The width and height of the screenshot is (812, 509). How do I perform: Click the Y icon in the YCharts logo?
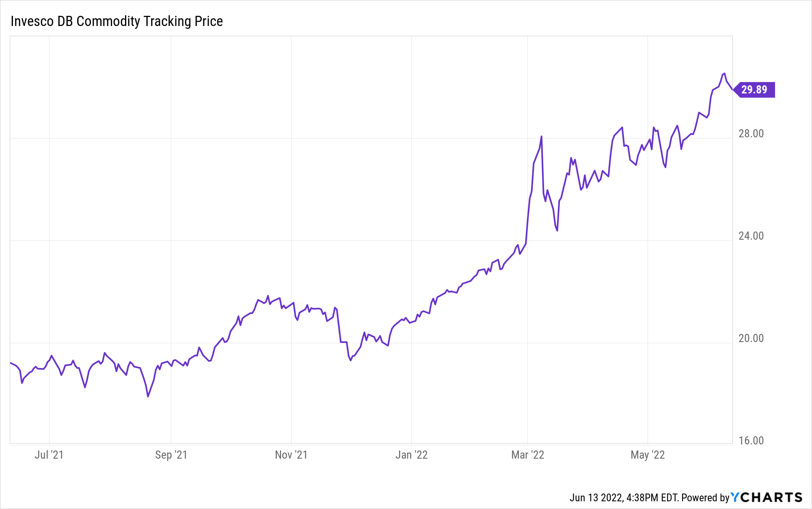tap(736, 497)
